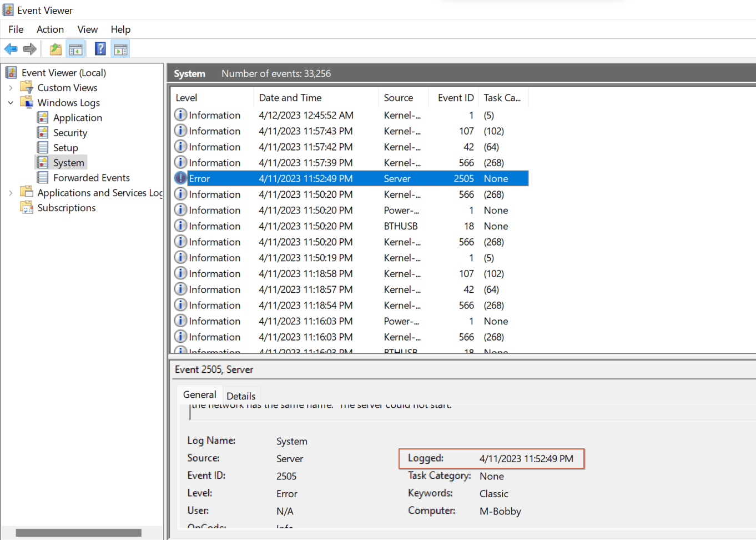This screenshot has height=540, width=756.
Task: Click the forward navigation arrow
Action: pos(29,49)
